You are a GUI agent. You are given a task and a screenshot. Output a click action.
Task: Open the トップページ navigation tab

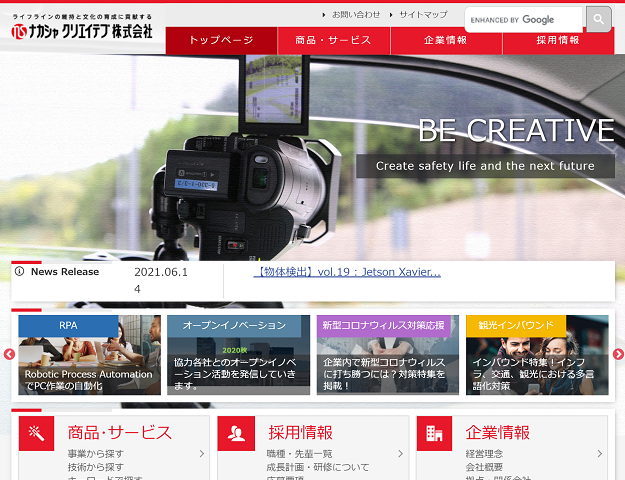(222, 40)
